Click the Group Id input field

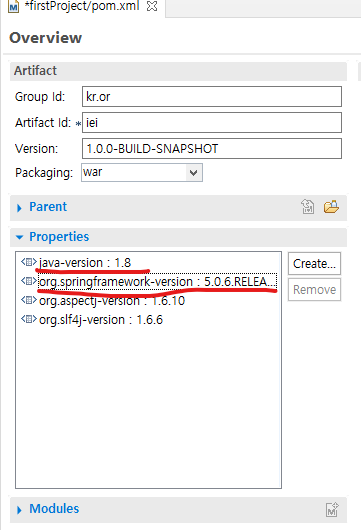pyautogui.click(x=212, y=97)
